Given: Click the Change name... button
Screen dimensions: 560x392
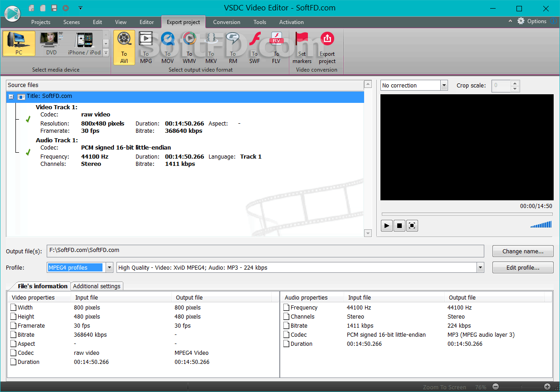Looking at the screenshot, I should (x=523, y=251).
